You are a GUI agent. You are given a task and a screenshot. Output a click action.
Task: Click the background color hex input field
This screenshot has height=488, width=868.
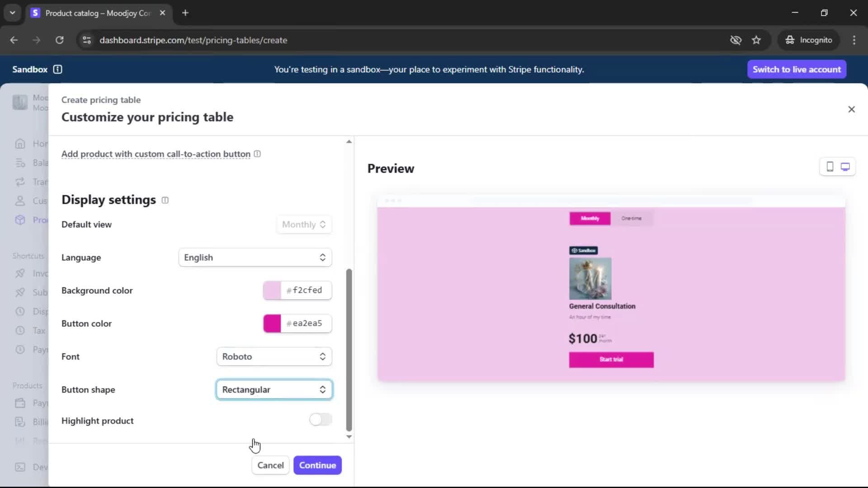point(307,290)
